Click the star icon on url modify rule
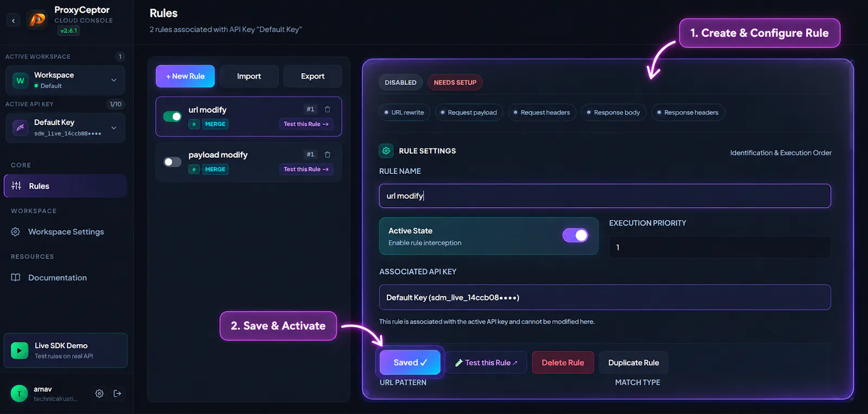The width and height of the screenshot is (868, 414). pos(194,124)
